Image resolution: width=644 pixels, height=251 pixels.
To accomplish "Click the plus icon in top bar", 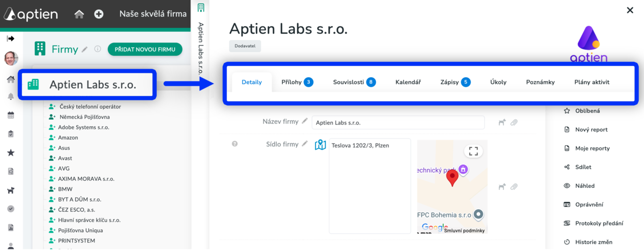I will pyautogui.click(x=99, y=14).
